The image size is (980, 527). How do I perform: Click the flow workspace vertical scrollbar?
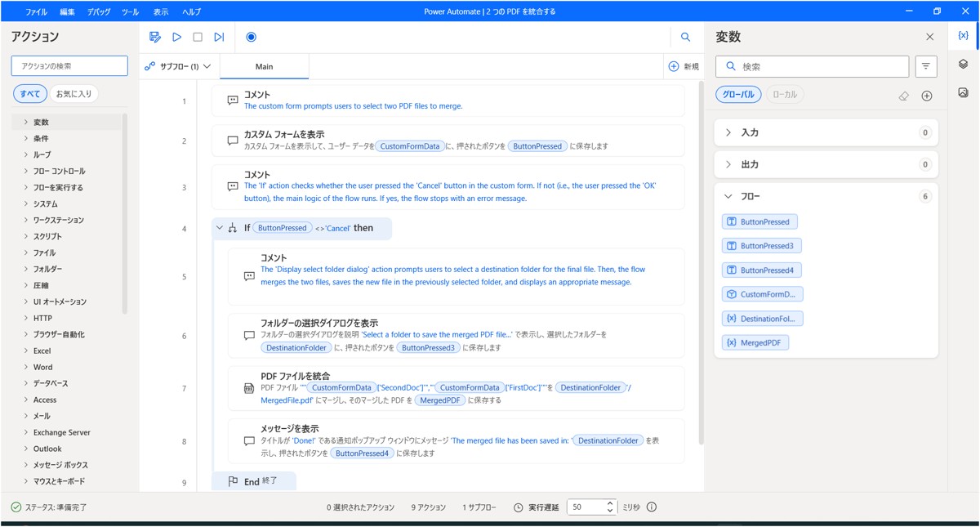[701, 261]
